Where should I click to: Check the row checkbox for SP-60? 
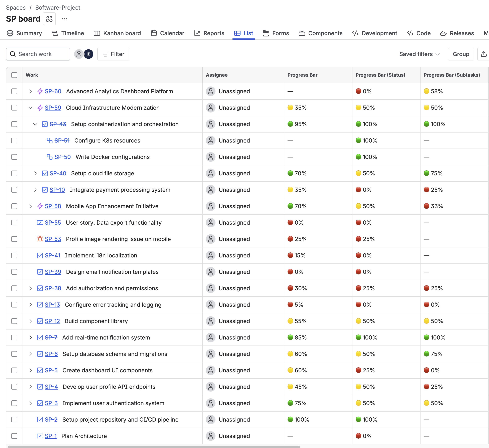pos(14,91)
